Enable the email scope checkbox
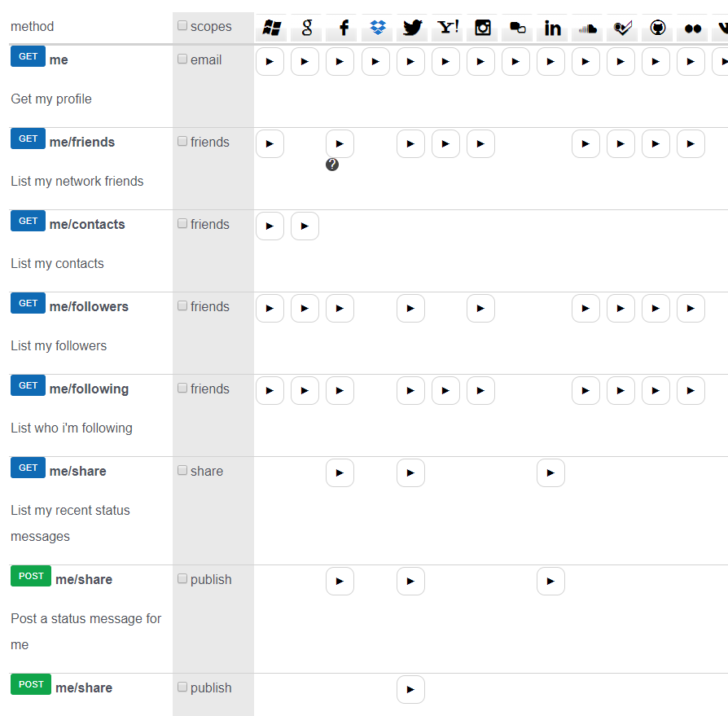This screenshot has width=728, height=716. [x=182, y=59]
